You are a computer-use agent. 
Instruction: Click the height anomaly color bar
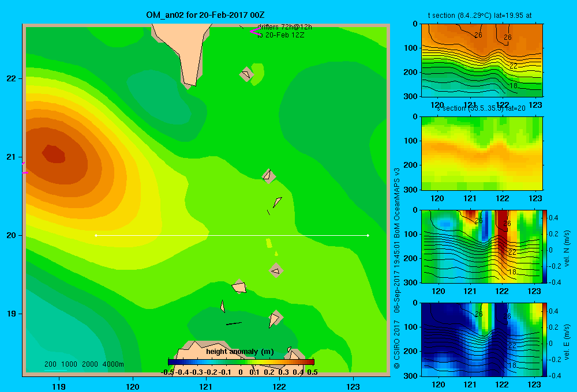click(x=241, y=362)
